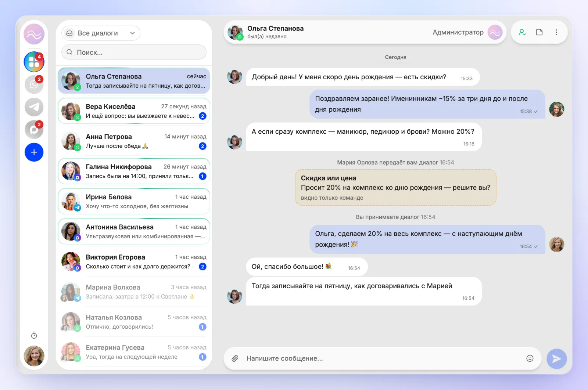Image resolution: width=588 pixels, height=390 pixels.
Task: Open the dialog with Галина Никифорова
Action: click(x=134, y=171)
